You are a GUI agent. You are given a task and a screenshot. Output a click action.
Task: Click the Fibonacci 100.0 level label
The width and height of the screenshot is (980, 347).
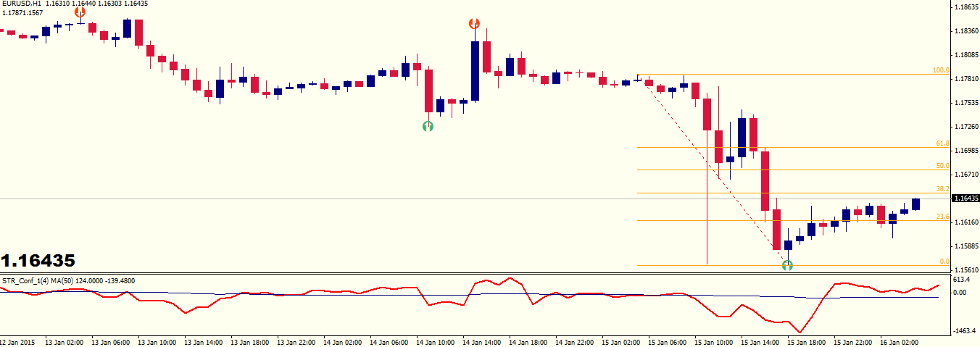click(941, 70)
